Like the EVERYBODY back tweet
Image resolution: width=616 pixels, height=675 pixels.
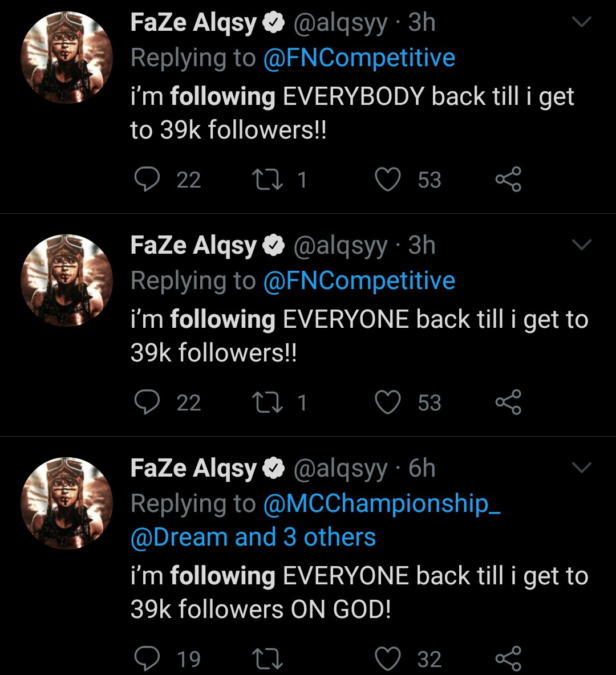(x=388, y=180)
